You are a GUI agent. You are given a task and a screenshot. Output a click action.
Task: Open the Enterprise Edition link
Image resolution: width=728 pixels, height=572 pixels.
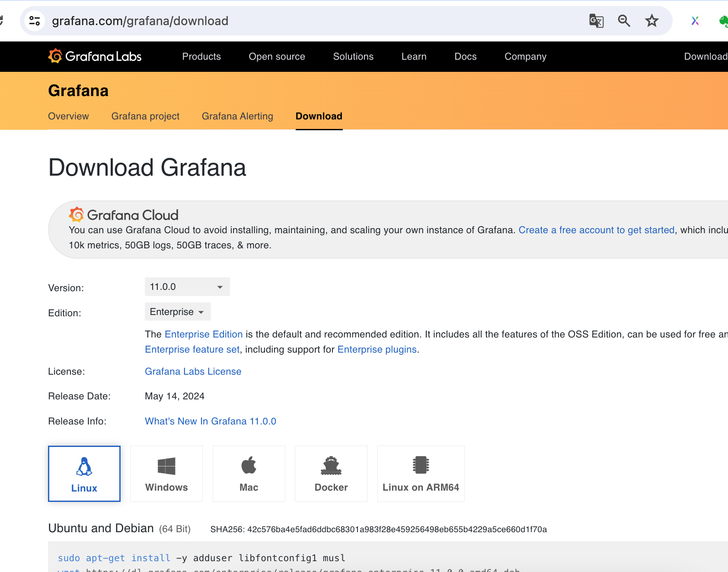click(204, 334)
